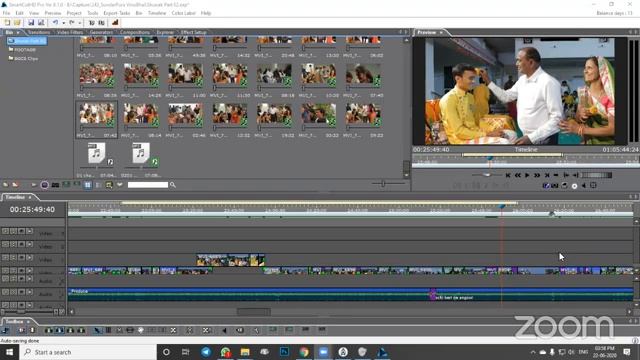
Task: Select the Produce audio clip on timeline
Action: (x=249, y=294)
